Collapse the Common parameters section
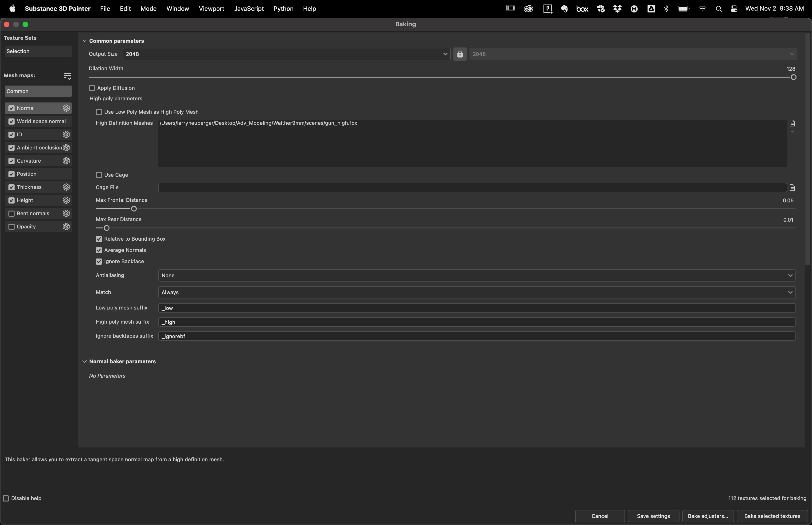This screenshot has height=525, width=812. 85,41
